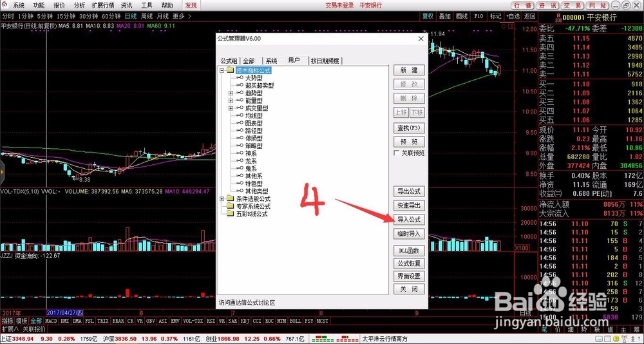This screenshot has height=344, width=644.
Task: Switch chart to 30分钟 period
Action: click(x=88, y=17)
